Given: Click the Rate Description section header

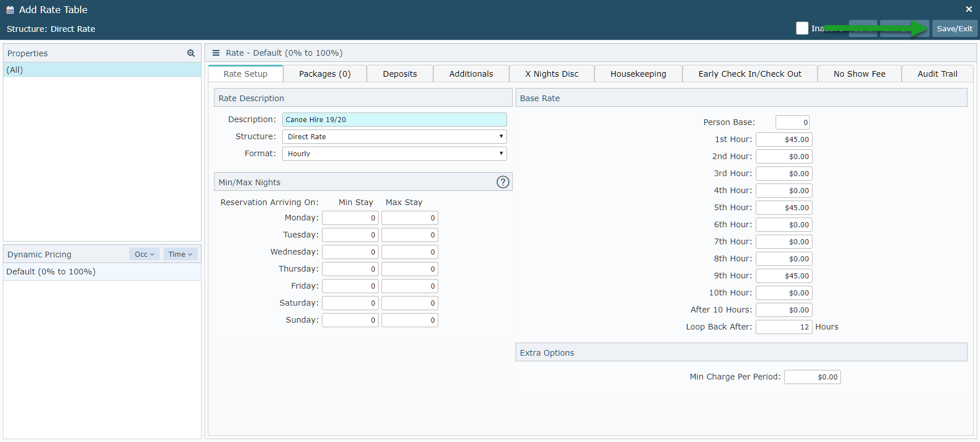Looking at the screenshot, I should [363, 98].
